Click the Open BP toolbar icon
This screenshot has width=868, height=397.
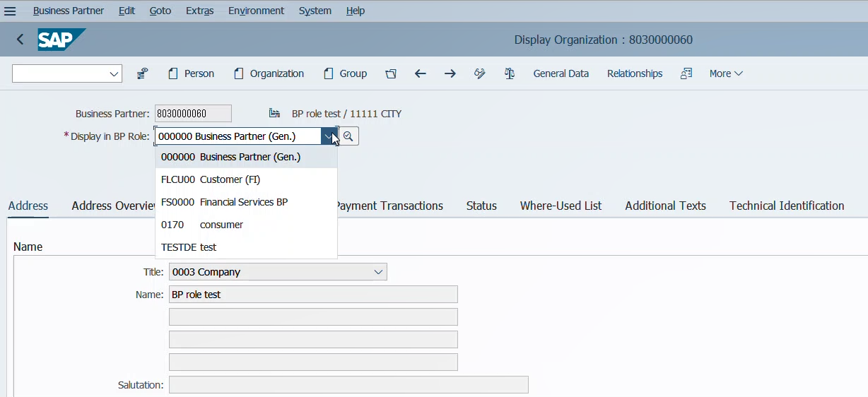391,73
